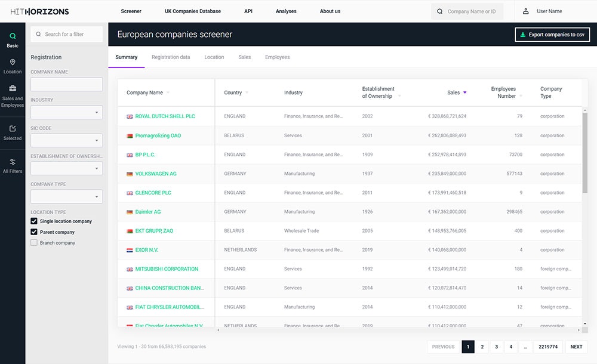Expand Establishment of Ownership dropdown filter
Image resolution: width=597 pixels, height=364 pixels.
[x=67, y=168]
